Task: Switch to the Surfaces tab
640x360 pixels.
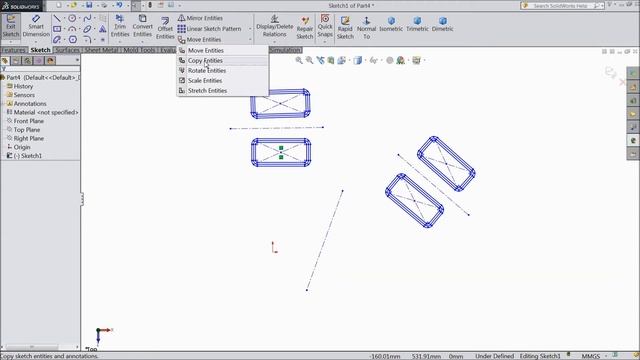Action: pyautogui.click(x=67, y=50)
